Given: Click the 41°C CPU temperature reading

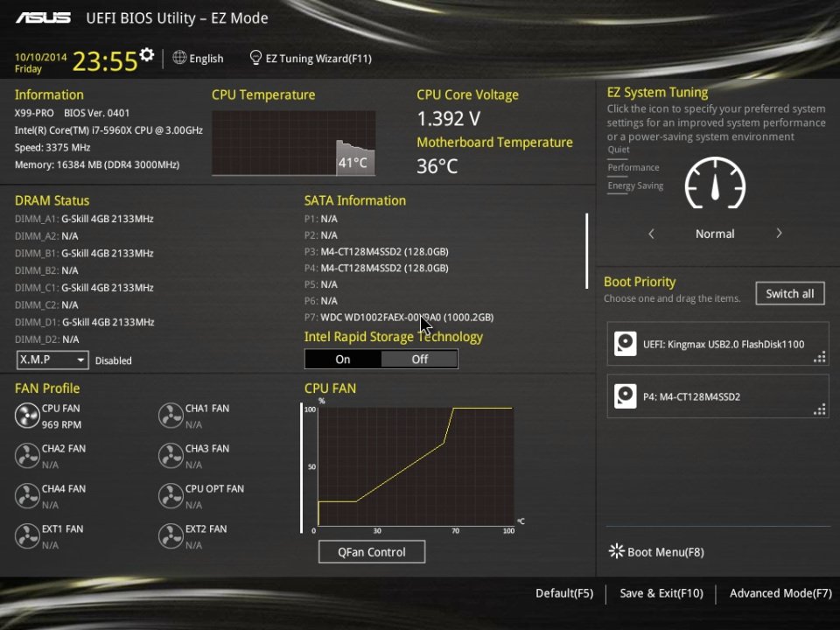Looking at the screenshot, I should click(353, 163).
